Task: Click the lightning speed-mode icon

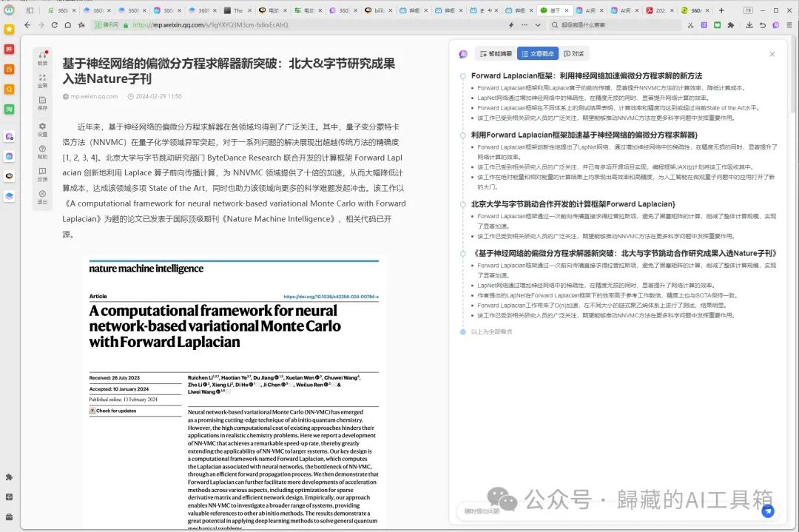Action: tap(511, 25)
